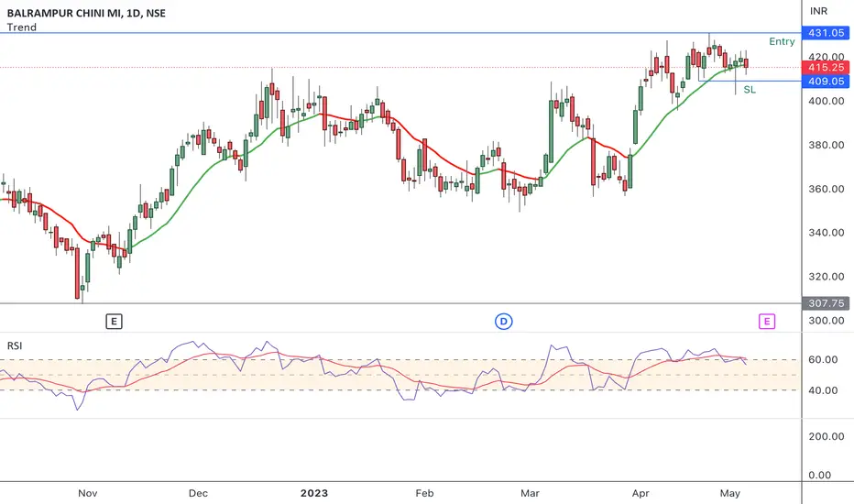
Task: Click the 409.05 stop-loss price label
Action: click(826, 82)
